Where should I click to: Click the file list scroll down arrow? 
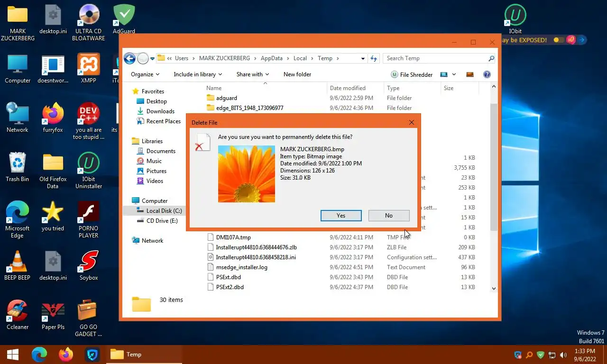pos(494,288)
